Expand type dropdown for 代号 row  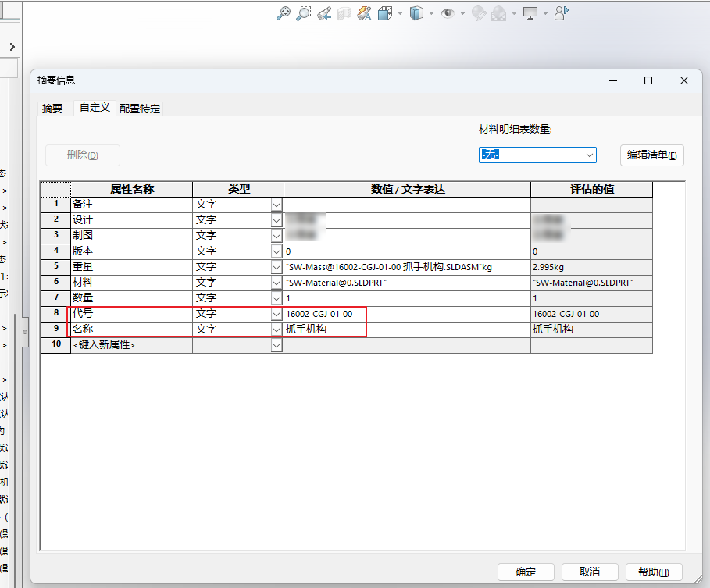click(x=277, y=314)
